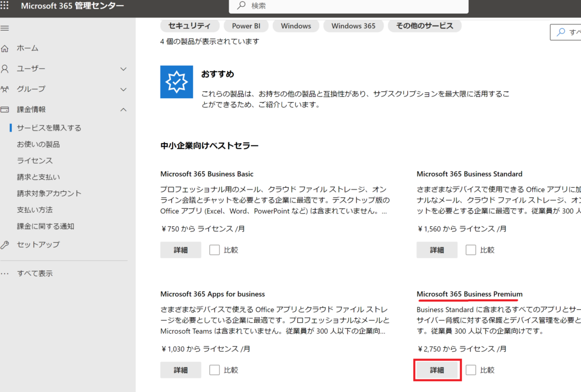Open お使いの製品 in sidebar

tap(38, 144)
